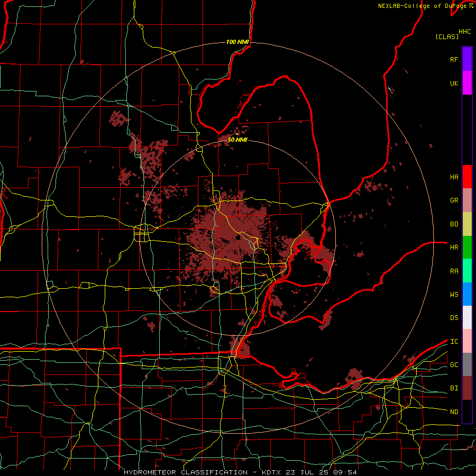Click the brown BI legend swatch
Viewport: 476px width, 476px height.
(x=467, y=388)
